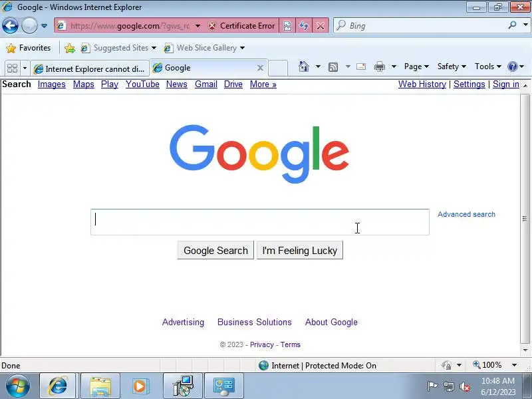Expand the 'More »' link
This screenshot has width=532, height=399.
point(263,84)
